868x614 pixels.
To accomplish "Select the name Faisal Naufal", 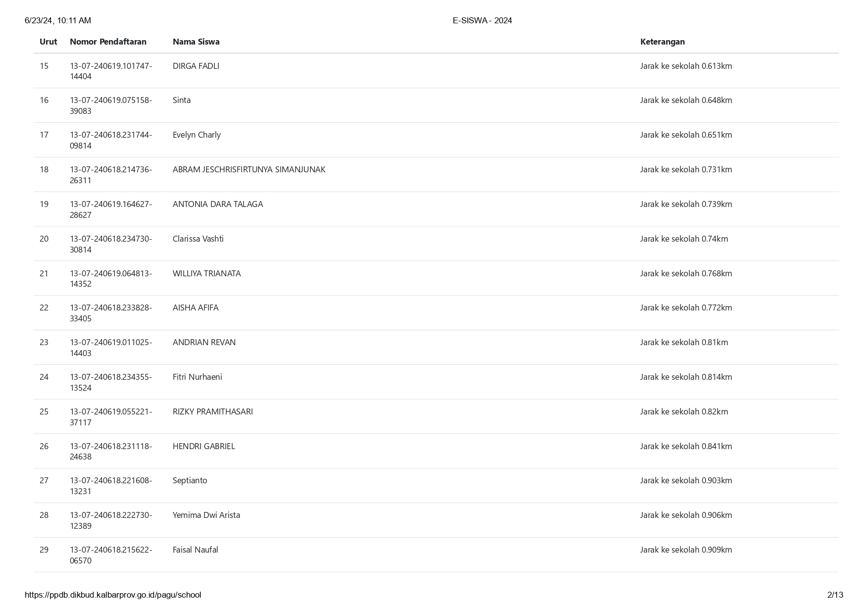I will point(195,550).
